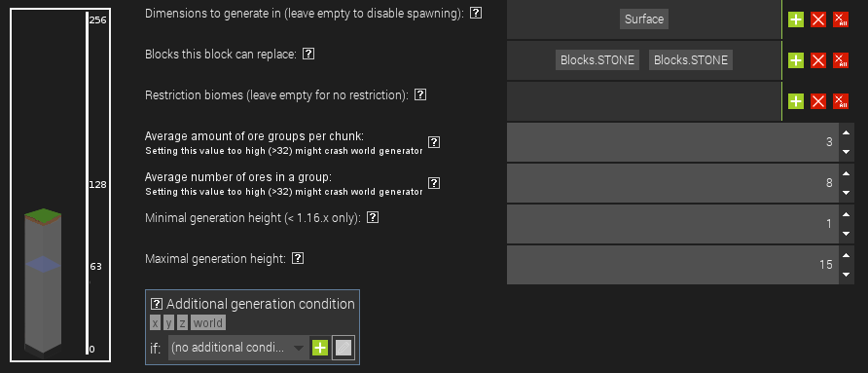Click the height scale bar preview
This screenshot has height=373, width=868.
point(87,183)
